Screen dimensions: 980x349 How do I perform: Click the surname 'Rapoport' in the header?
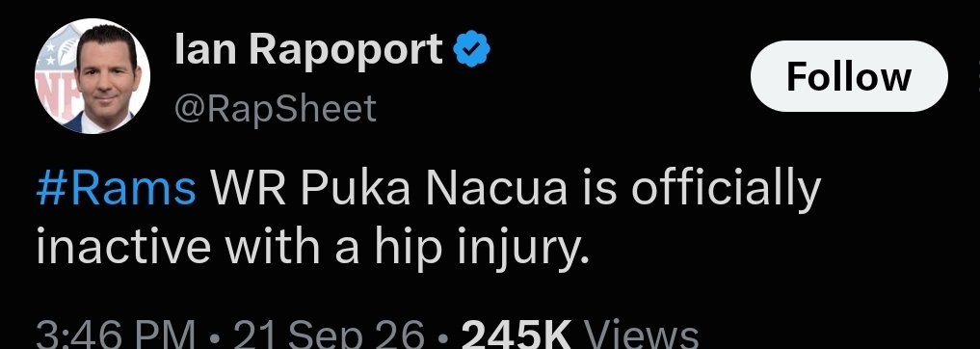click(347, 51)
